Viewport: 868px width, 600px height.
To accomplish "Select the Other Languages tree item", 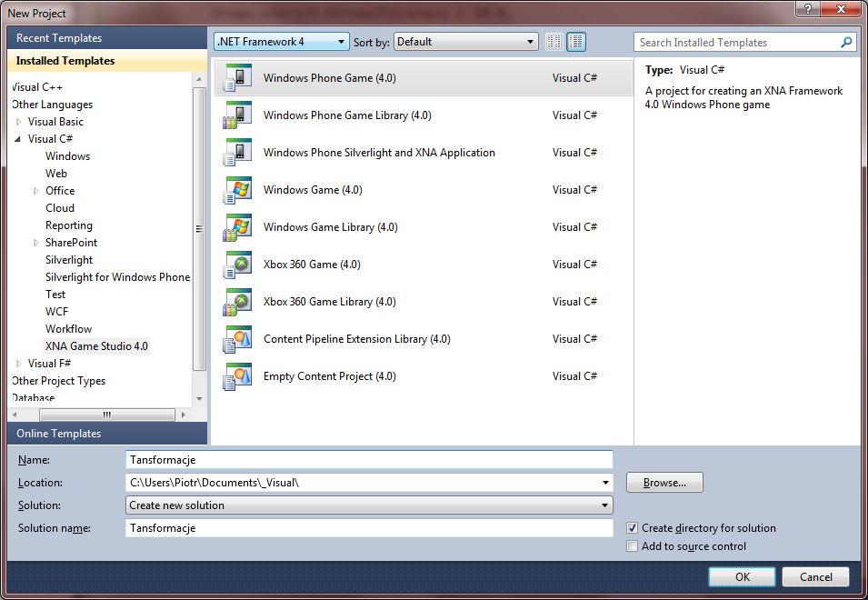I will (52, 105).
